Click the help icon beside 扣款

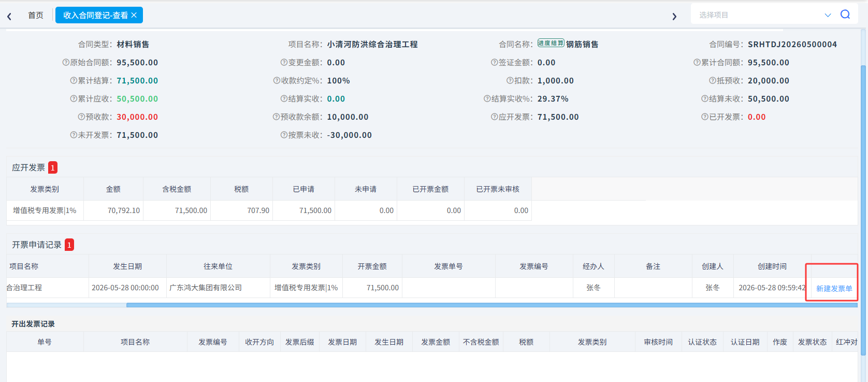[510, 80]
